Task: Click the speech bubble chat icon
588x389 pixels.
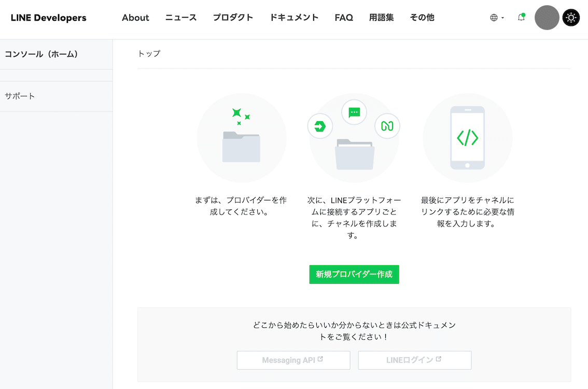Action: [354, 112]
